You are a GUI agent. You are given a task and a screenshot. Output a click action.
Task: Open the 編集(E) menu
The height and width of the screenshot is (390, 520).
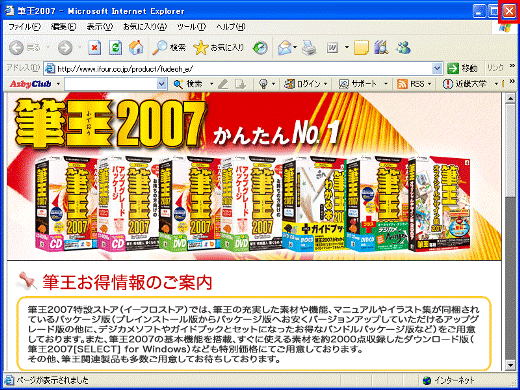(63, 27)
